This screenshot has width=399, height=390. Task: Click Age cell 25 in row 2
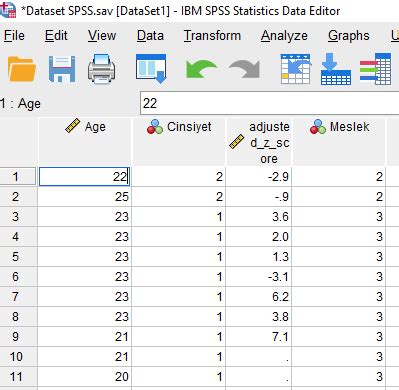[85, 196]
